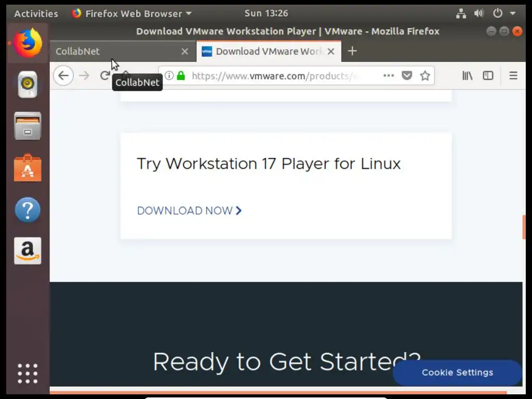Viewport: 532px width, 399px height.
Task: Open the Firefox Web Browser app menu
Action: pos(131,14)
